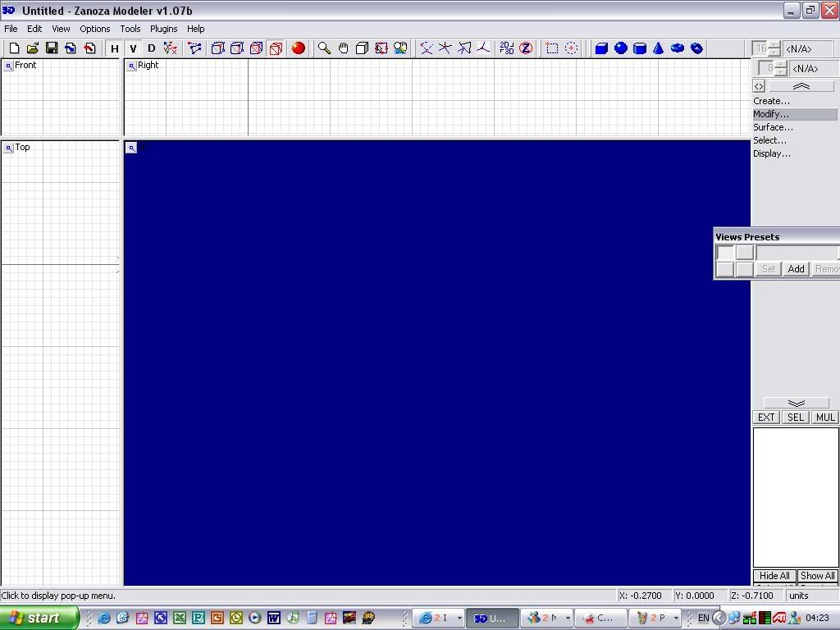
Task: Collapse panel with the double up chevron
Action: (x=801, y=86)
